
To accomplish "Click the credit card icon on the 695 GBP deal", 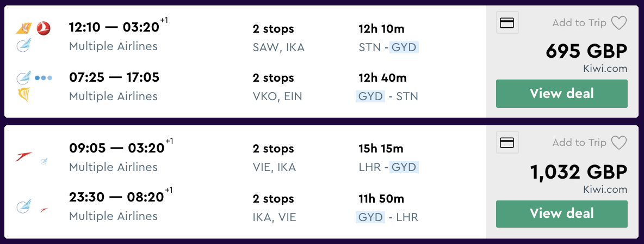I will (507, 23).
